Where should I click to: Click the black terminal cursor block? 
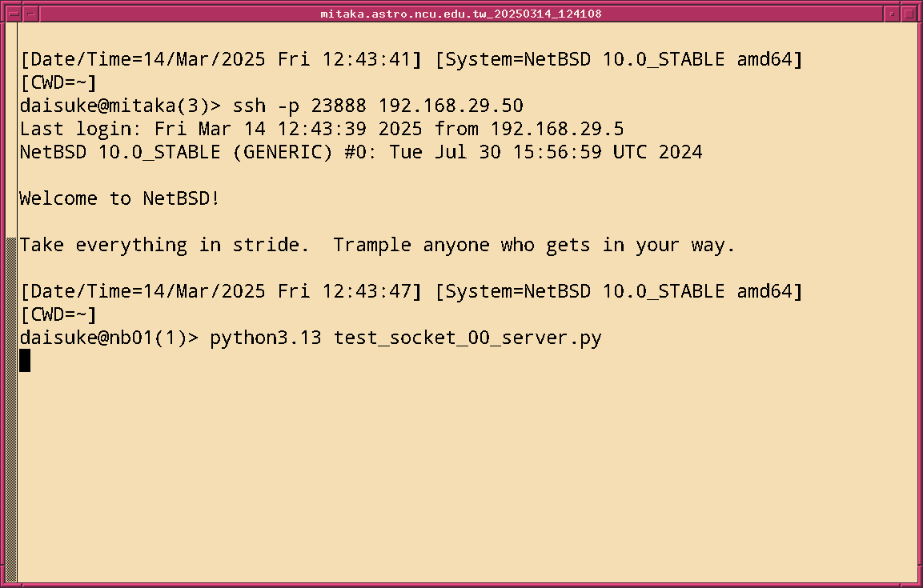[x=25, y=361]
